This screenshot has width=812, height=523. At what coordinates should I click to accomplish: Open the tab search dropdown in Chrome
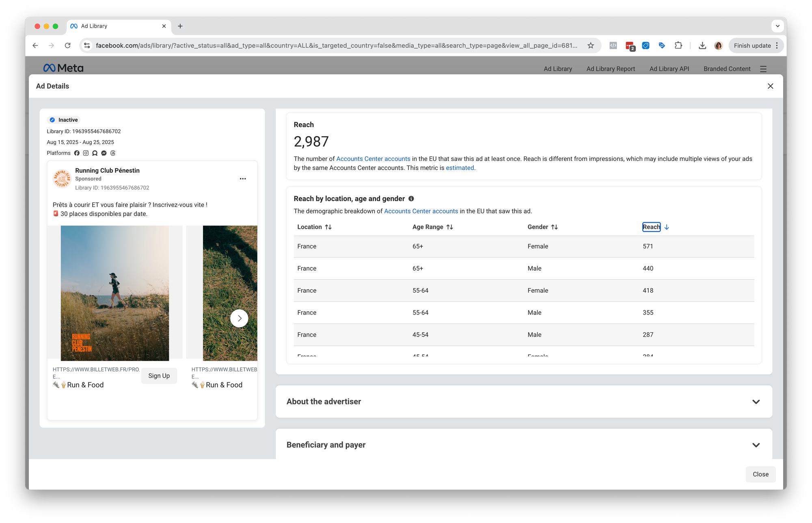click(777, 26)
